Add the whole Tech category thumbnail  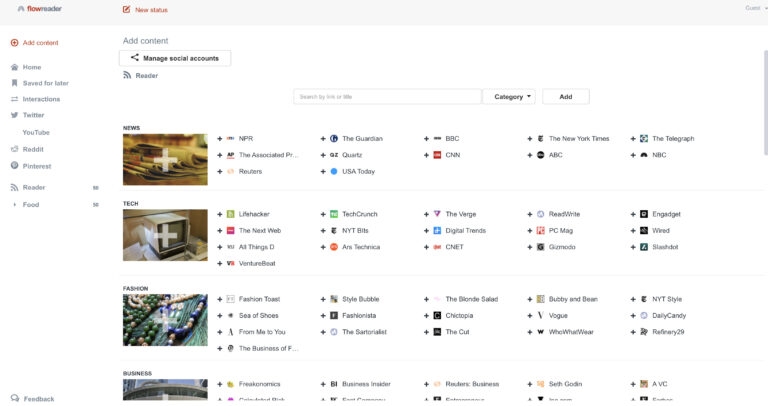[x=165, y=235]
